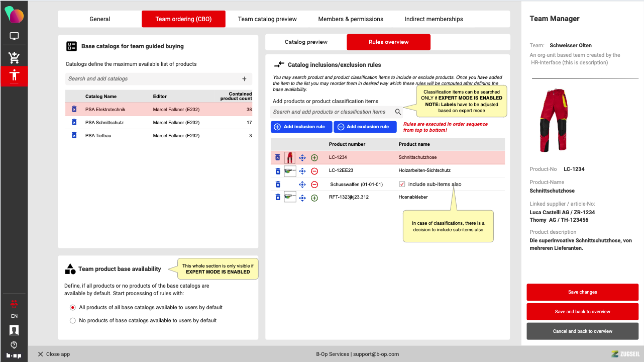The width and height of the screenshot is (644, 362).
Task: Select All products available by default
Action: pos(73,307)
